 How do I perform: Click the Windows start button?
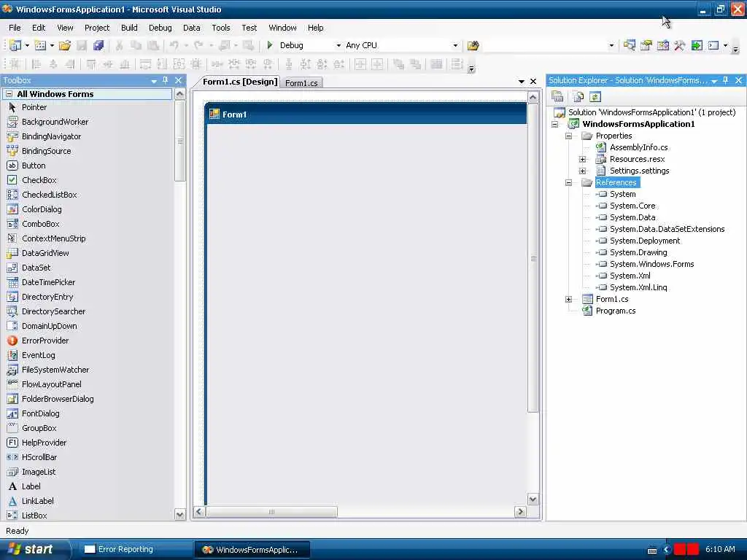tap(34, 549)
